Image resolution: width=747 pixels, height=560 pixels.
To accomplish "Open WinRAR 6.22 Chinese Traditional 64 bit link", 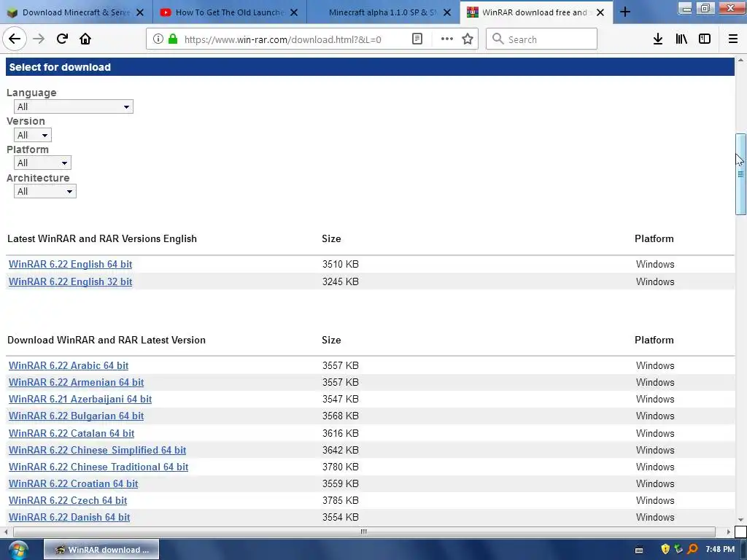I will (x=98, y=467).
